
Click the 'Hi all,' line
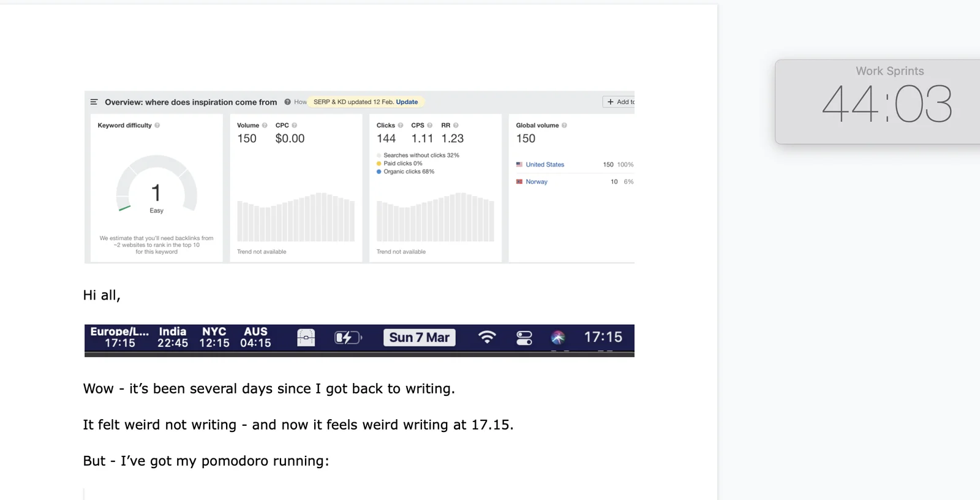click(102, 295)
